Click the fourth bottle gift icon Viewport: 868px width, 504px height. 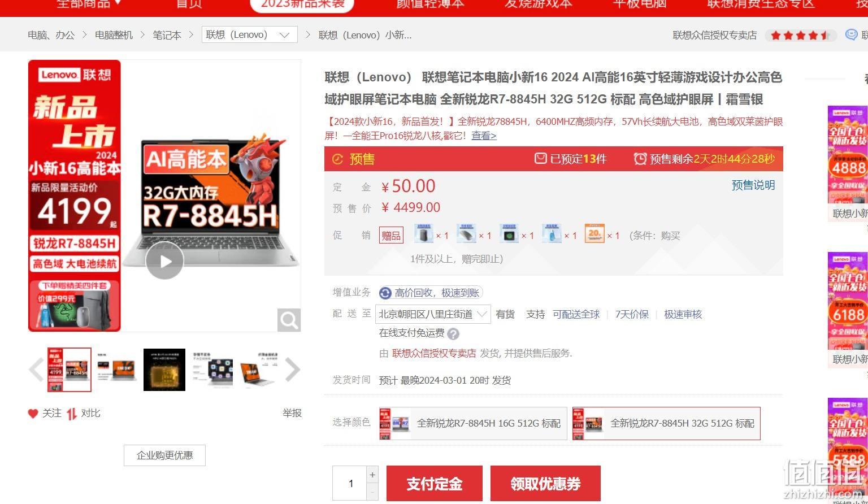(x=552, y=233)
